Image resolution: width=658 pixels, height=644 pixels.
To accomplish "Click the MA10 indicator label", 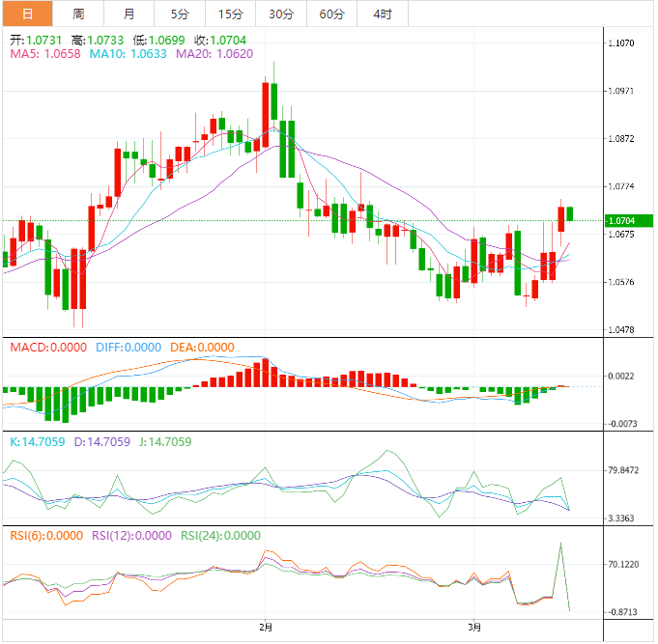I will pos(129,54).
